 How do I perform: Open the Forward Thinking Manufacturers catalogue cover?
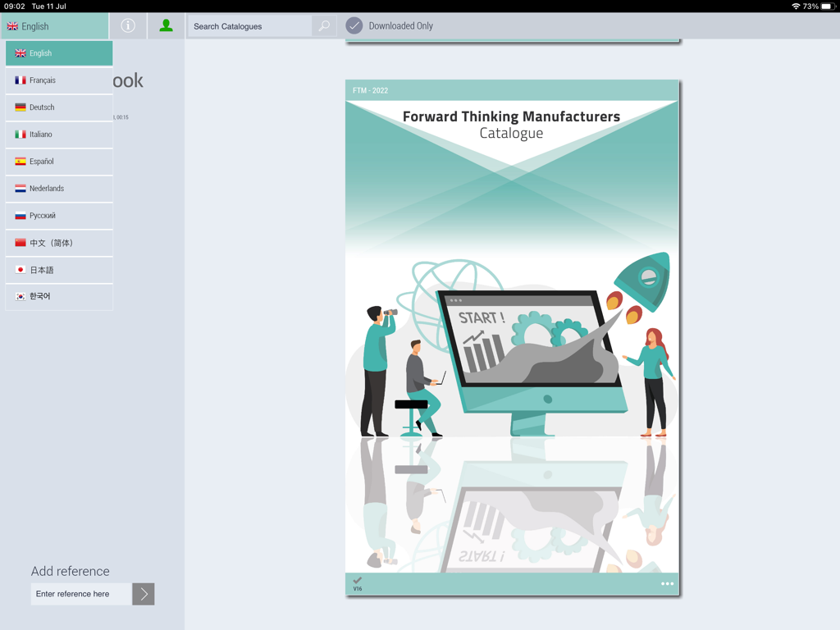click(x=512, y=328)
